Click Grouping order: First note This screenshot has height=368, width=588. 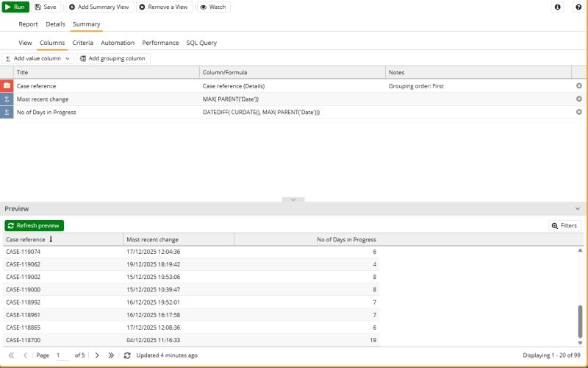(416, 86)
